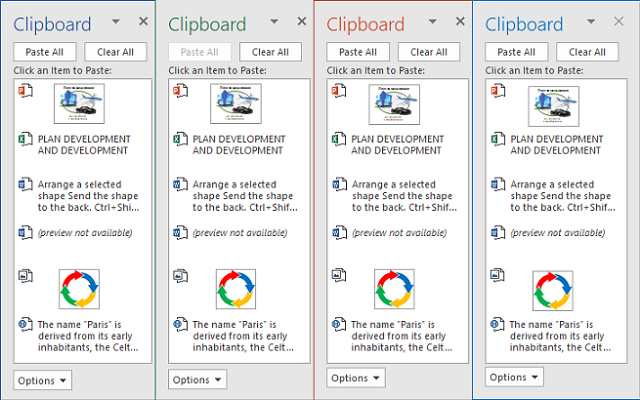Paste '(preview not available)' item in green pane

point(240,233)
